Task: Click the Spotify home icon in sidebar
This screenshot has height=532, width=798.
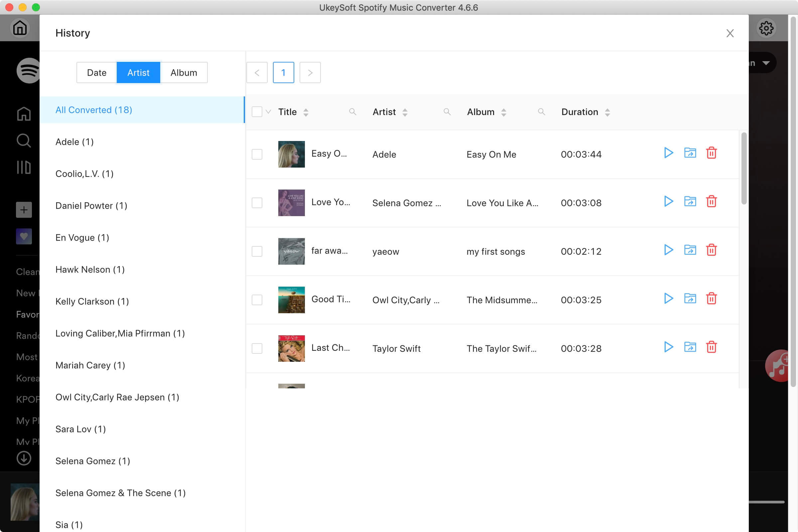Action: [24, 114]
